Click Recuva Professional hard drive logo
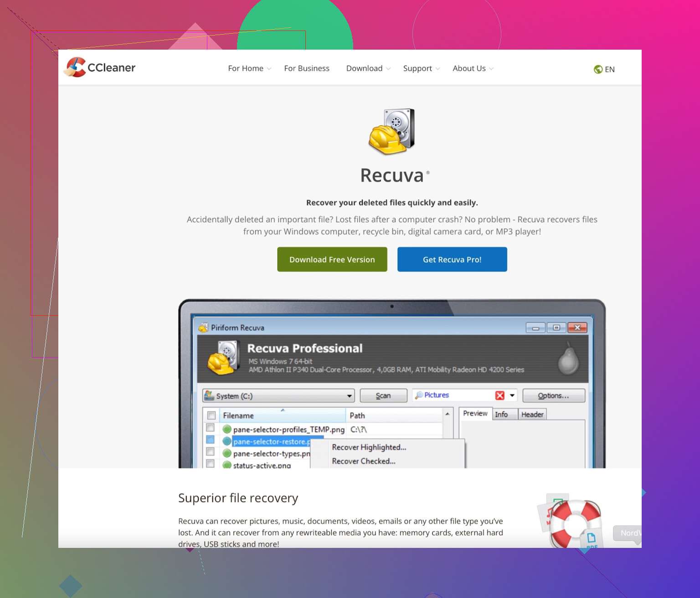Image resolution: width=700 pixels, height=598 pixels. (x=223, y=358)
